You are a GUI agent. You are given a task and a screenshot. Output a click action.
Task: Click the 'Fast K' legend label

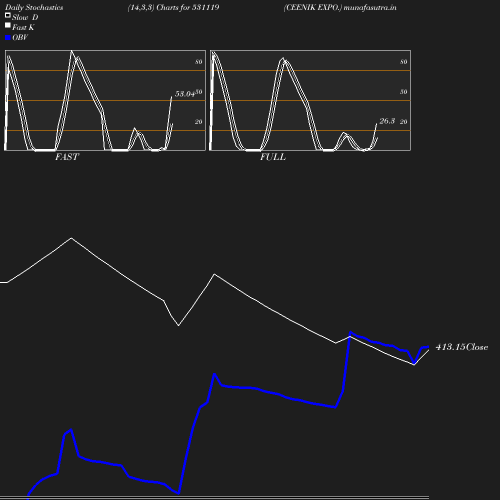[23, 27]
